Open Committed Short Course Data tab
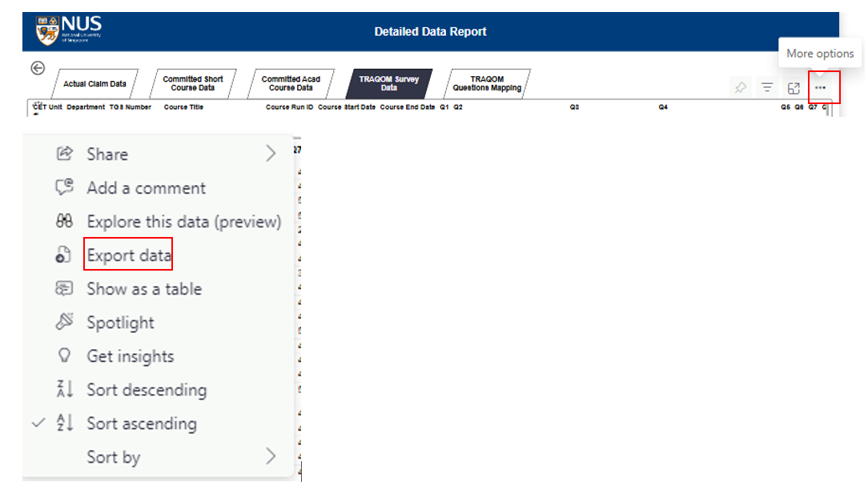 [x=193, y=84]
